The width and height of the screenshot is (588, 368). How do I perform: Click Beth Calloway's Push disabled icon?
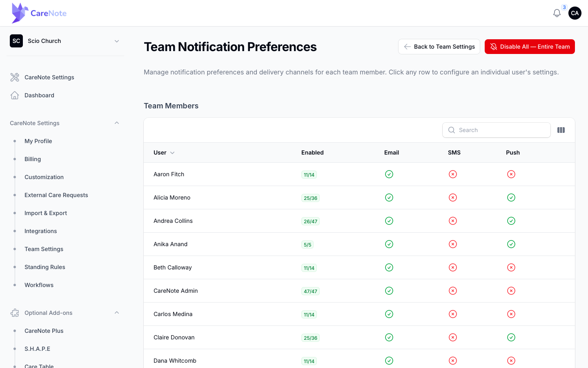(511, 267)
